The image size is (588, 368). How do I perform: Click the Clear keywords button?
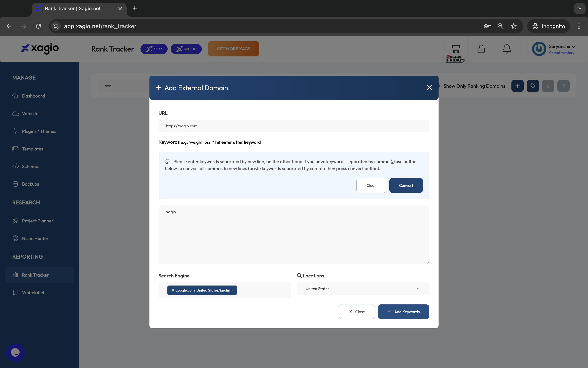(x=371, y=185)
